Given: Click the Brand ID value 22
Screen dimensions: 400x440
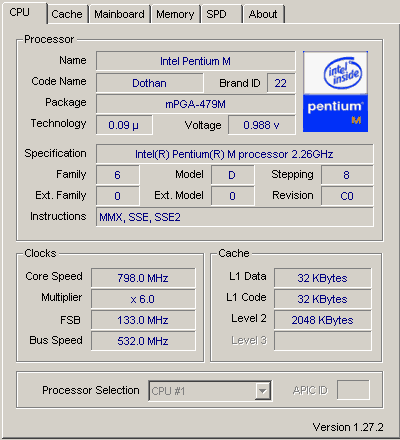Looking at the screenshot, I should click(281, 83).
